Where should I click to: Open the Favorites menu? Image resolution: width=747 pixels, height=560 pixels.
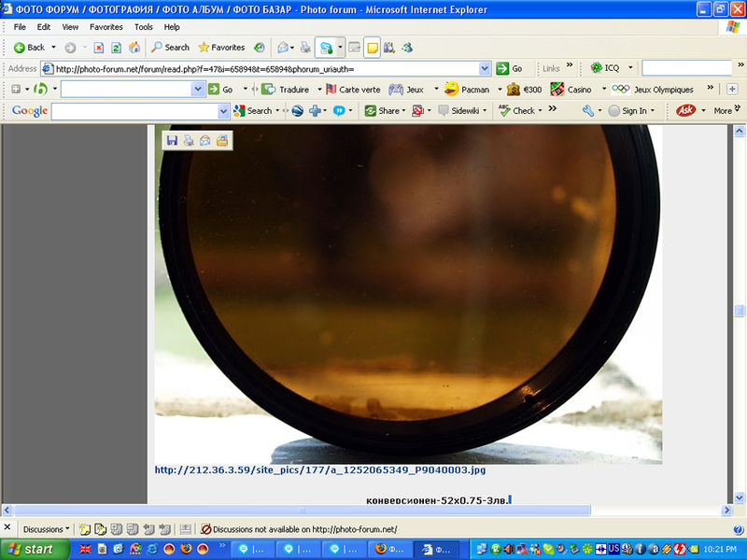[106, 27]
